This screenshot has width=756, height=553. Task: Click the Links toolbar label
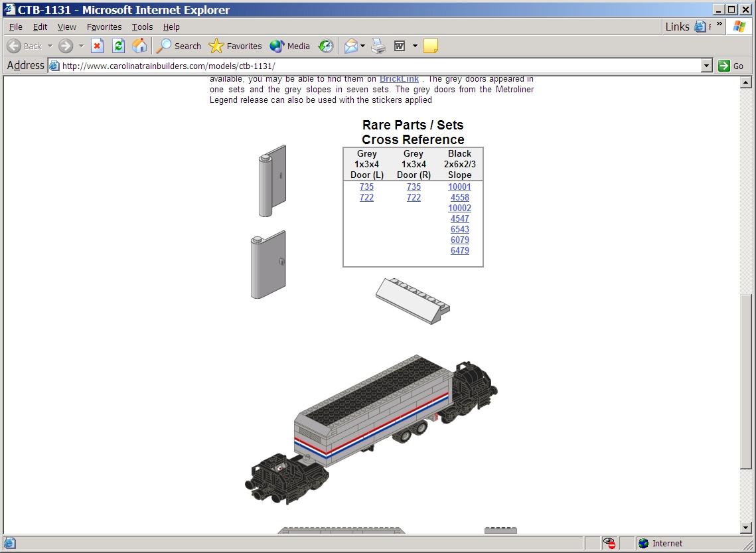[x=677, y=27]
